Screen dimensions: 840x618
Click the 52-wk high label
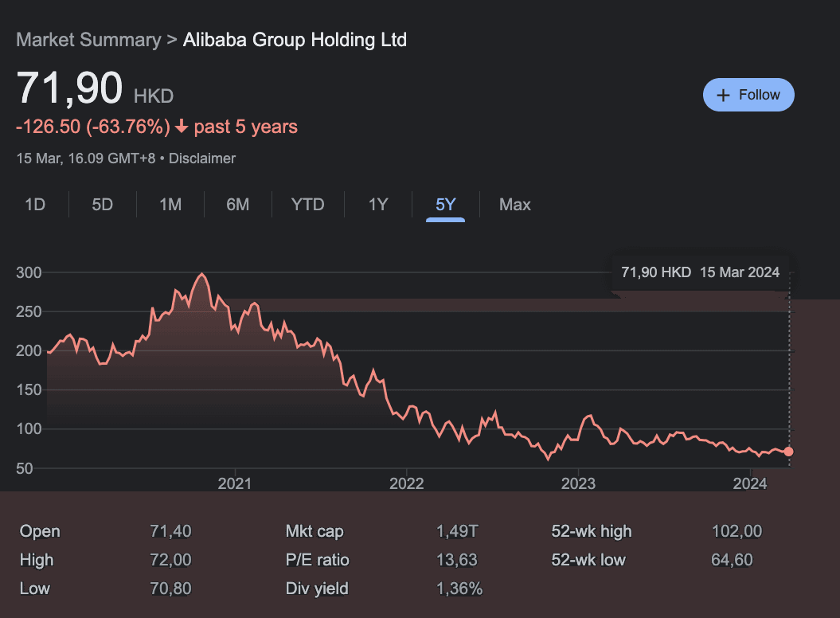click(x=592, y=531)
